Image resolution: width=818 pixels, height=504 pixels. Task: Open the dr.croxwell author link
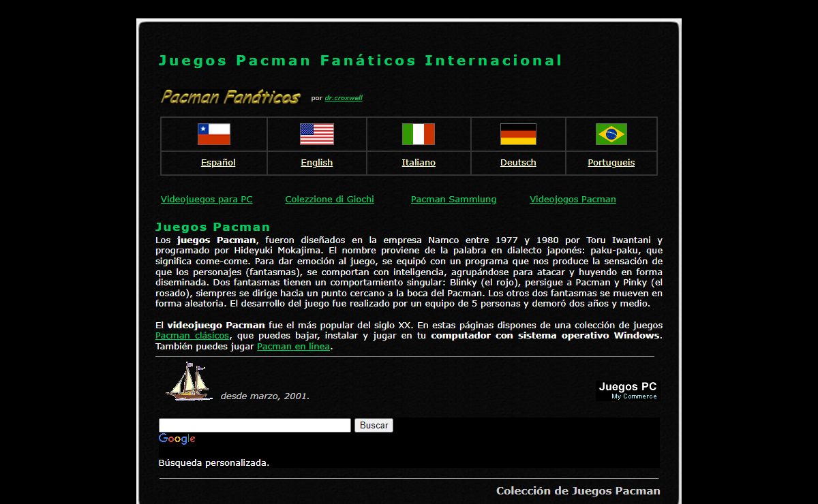344,98
